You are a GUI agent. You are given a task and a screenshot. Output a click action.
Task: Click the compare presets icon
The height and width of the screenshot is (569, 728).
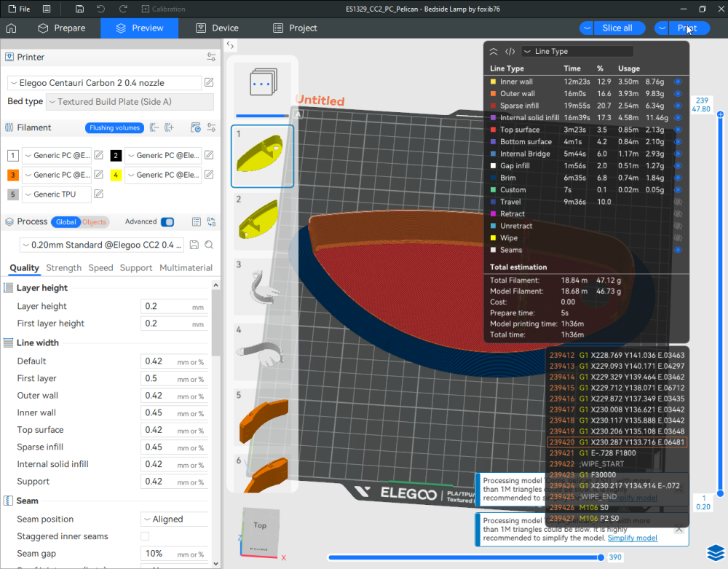tap(211, 222)
